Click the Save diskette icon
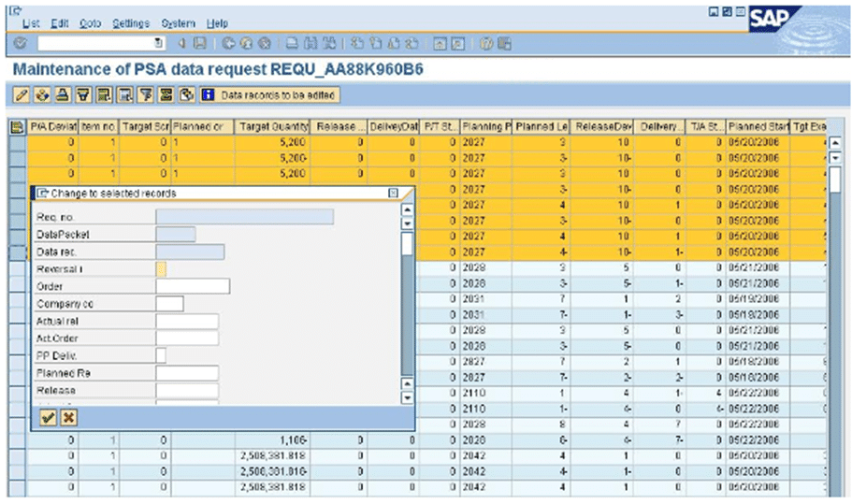 pyautogui.click(x=199, y=43)
